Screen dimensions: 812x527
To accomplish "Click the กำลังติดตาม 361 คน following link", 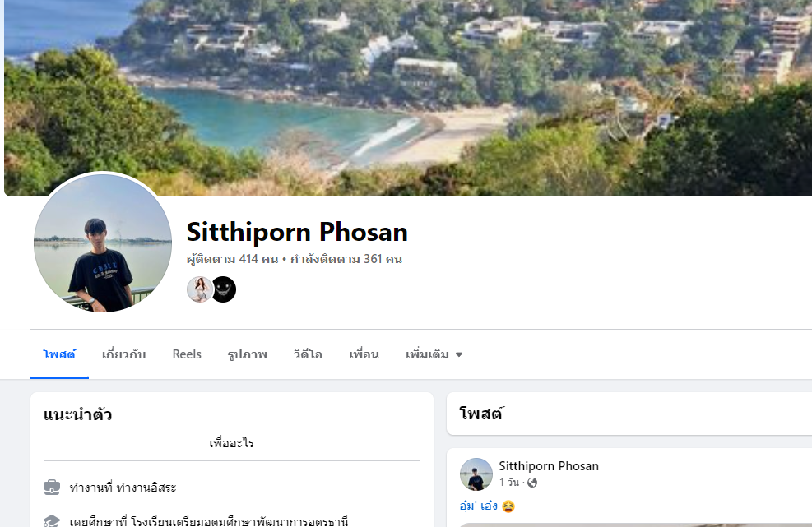I will point(346,259).
